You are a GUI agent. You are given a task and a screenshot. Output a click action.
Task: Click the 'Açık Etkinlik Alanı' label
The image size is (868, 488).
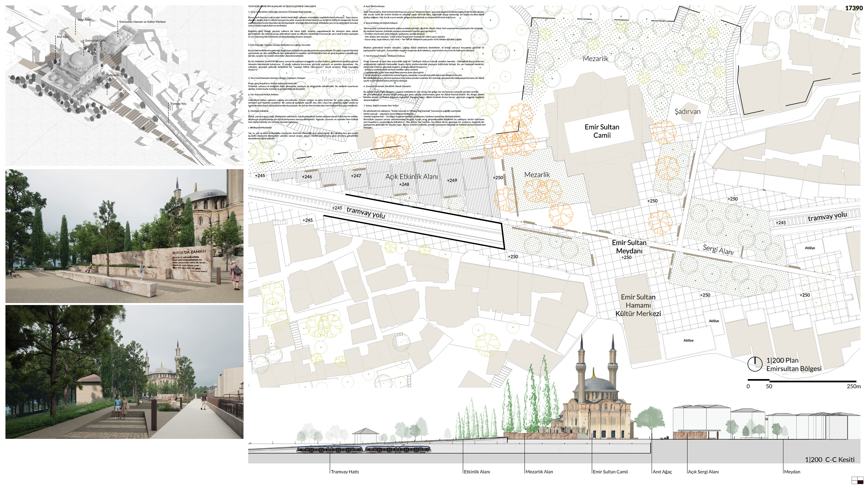(412, 177)
